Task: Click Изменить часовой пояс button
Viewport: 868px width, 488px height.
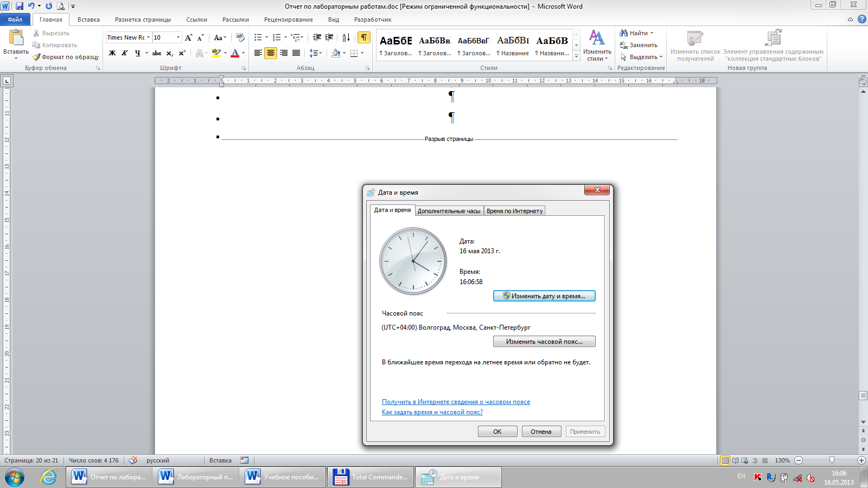Action: 544,342
